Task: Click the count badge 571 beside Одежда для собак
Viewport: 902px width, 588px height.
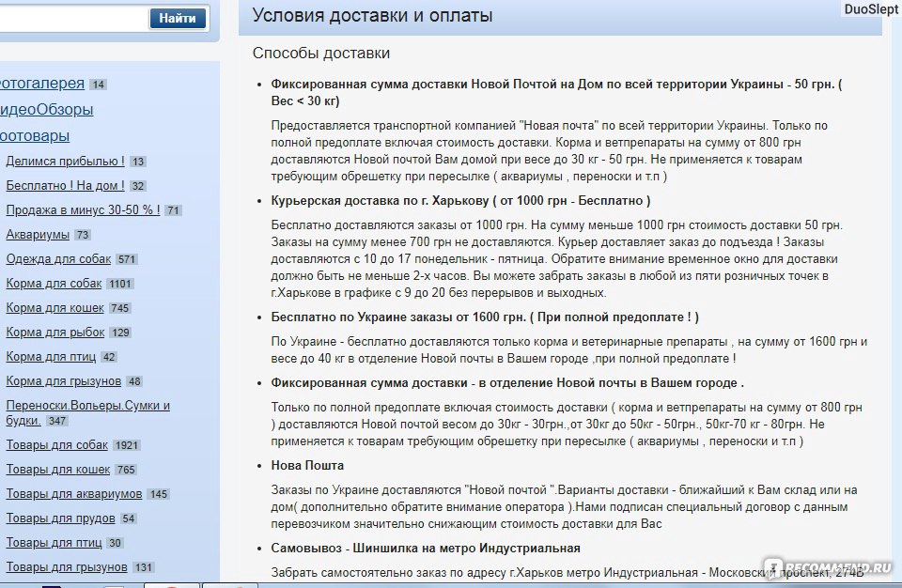Action: tap(127, 259)
